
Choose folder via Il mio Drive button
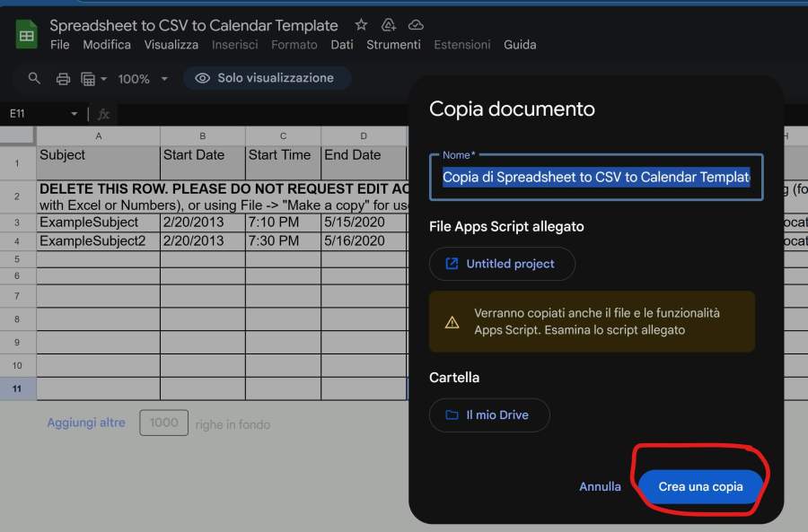pyautogui.click(x=489, y=415)
